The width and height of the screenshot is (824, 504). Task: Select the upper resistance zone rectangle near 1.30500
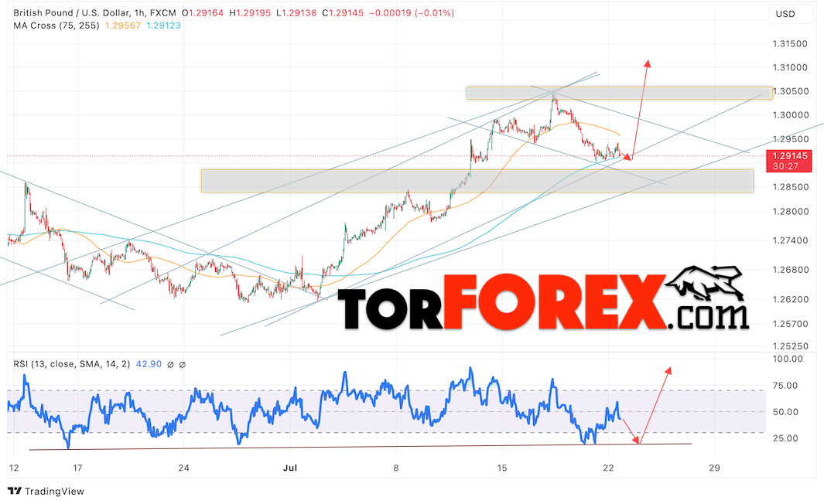coord(620,93)
